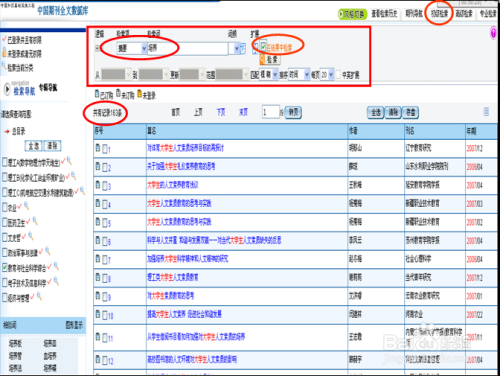Open the 更新 update dropdown
500x376 pixels.
pyautogui.click(x=192, y=75)
